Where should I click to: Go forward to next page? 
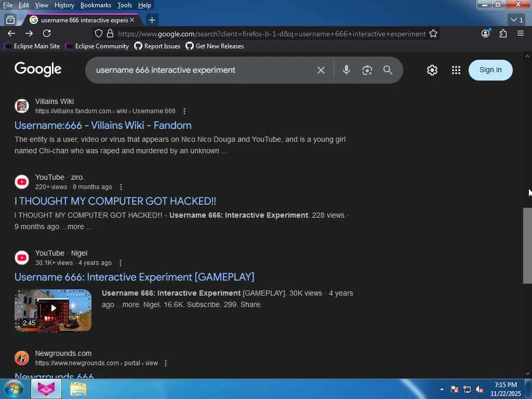coord(29,33)
